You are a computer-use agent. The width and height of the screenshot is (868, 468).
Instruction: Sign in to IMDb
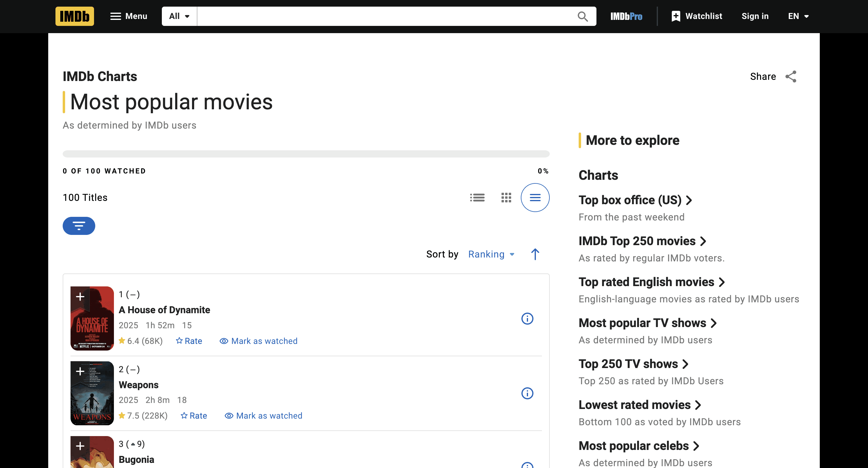pos(755,16)
